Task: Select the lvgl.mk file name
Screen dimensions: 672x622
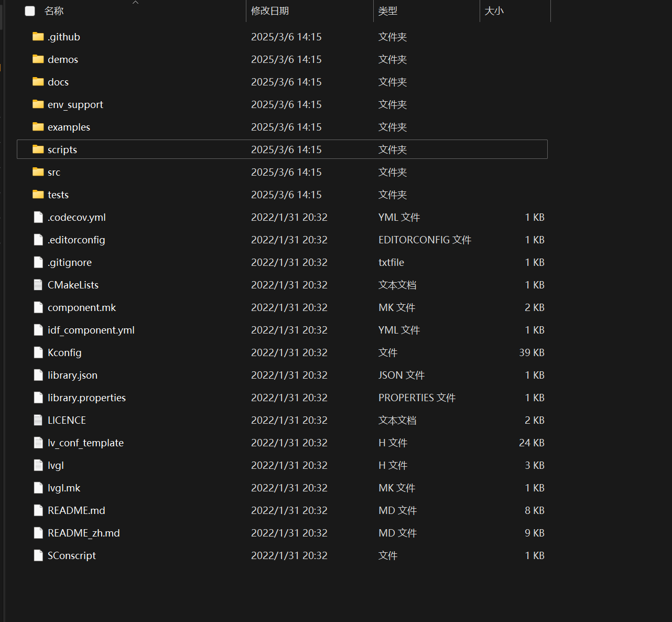Action: (64, 488)
